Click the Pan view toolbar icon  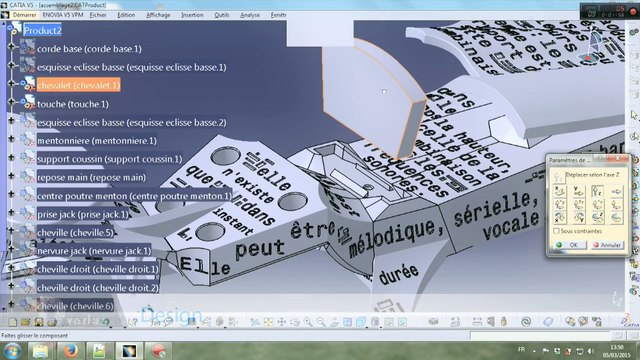282,322
